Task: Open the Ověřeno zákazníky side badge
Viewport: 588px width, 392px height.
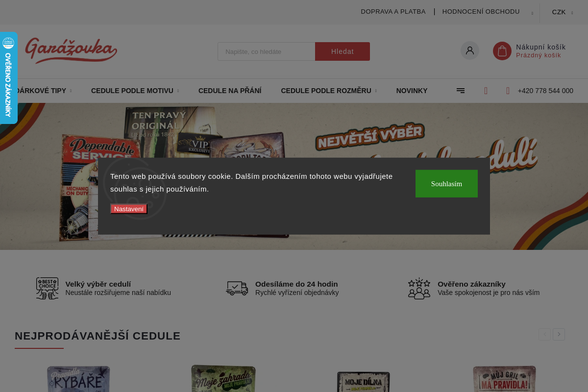Action: coord(8,78)
